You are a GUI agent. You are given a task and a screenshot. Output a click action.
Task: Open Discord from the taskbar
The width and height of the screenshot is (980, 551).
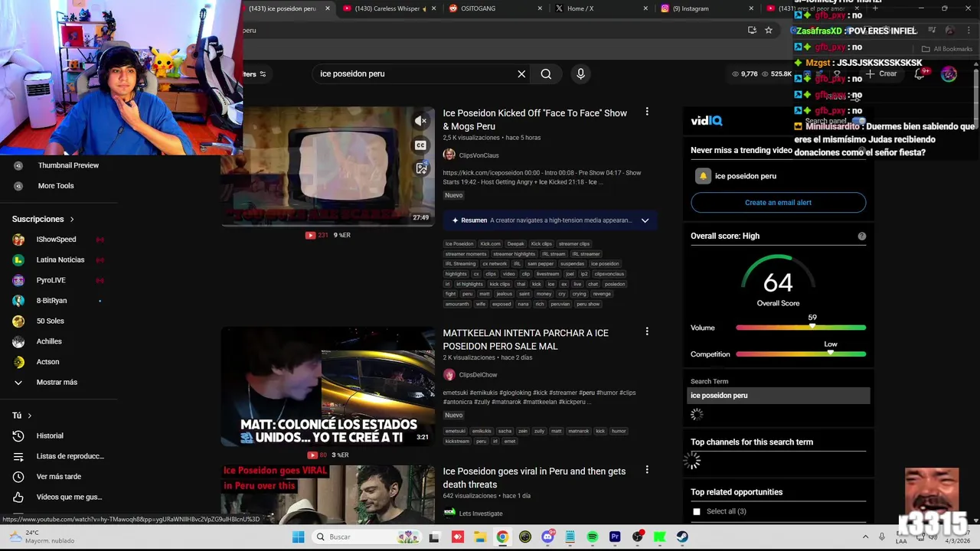547,536
